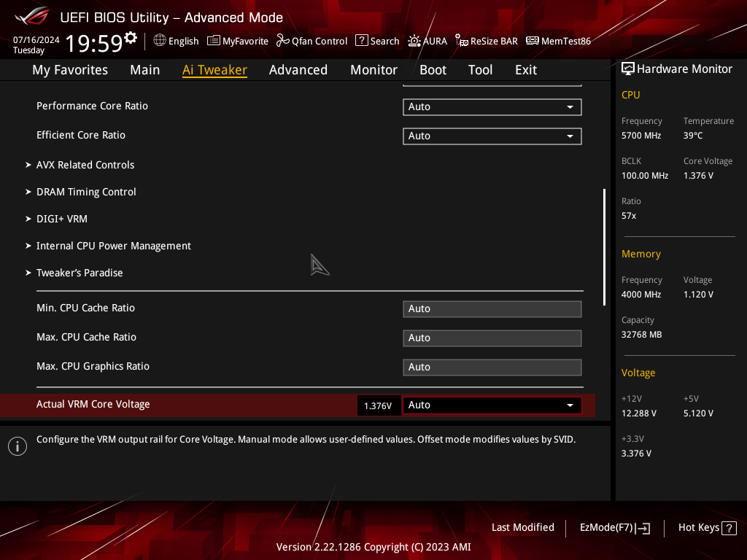Click the Qfan Control label
Image resolution: width=747 pixels, height=560 pixels.
(320, 41)
